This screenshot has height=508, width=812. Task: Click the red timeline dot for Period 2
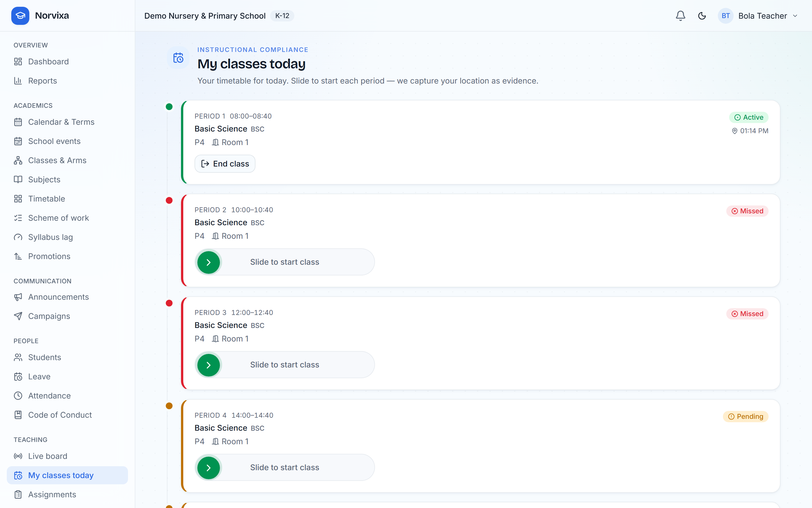(x=169, y=201)
